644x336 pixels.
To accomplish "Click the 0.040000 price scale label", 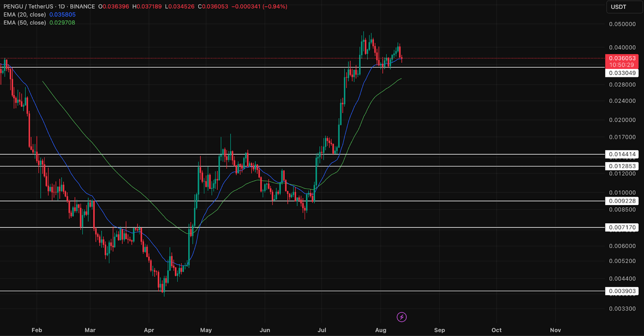I will [622, 48].
